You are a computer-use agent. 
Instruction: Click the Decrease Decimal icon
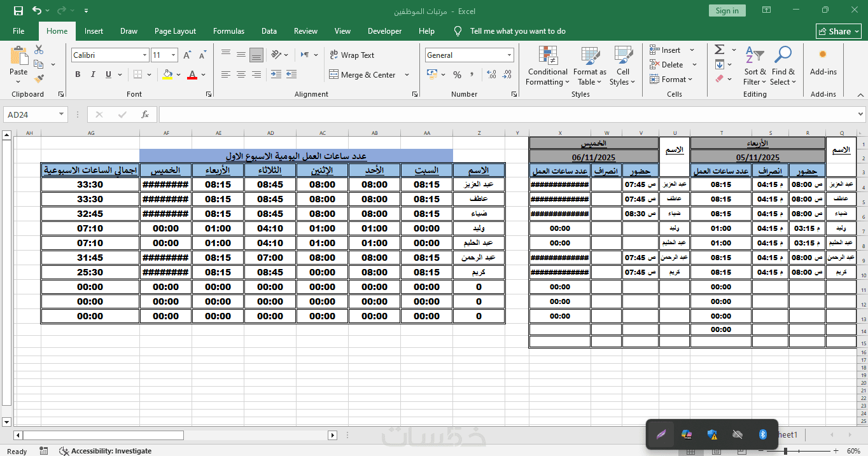click(x=507, y=74)
